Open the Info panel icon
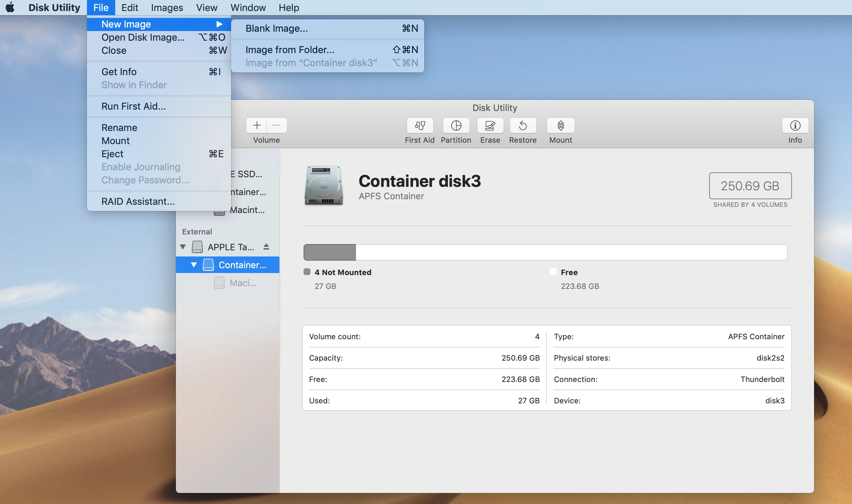Viewport: 852px width, 504px height. pyautogui.click(x=795, y=125)
